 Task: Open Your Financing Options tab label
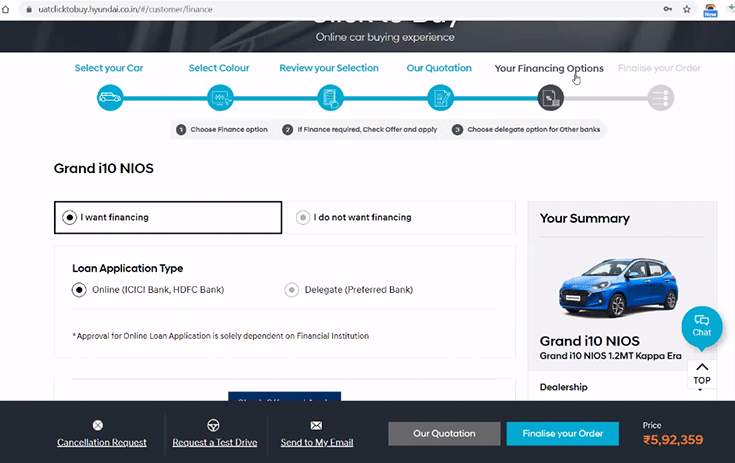point(549,68)
